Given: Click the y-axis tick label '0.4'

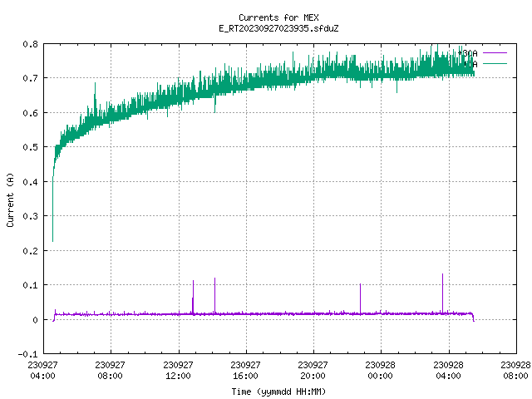Looking at the screenshot, I should pyautogui.click(x=30, y=182).
